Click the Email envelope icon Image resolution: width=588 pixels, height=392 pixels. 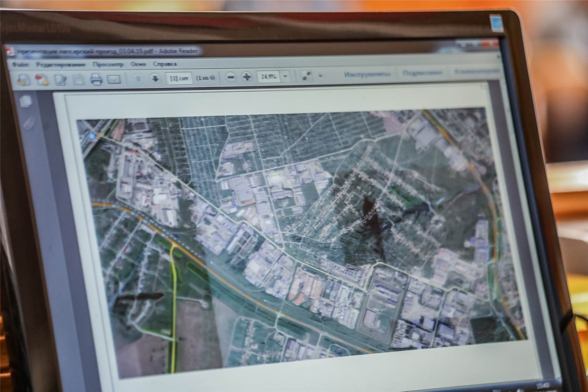114,79
